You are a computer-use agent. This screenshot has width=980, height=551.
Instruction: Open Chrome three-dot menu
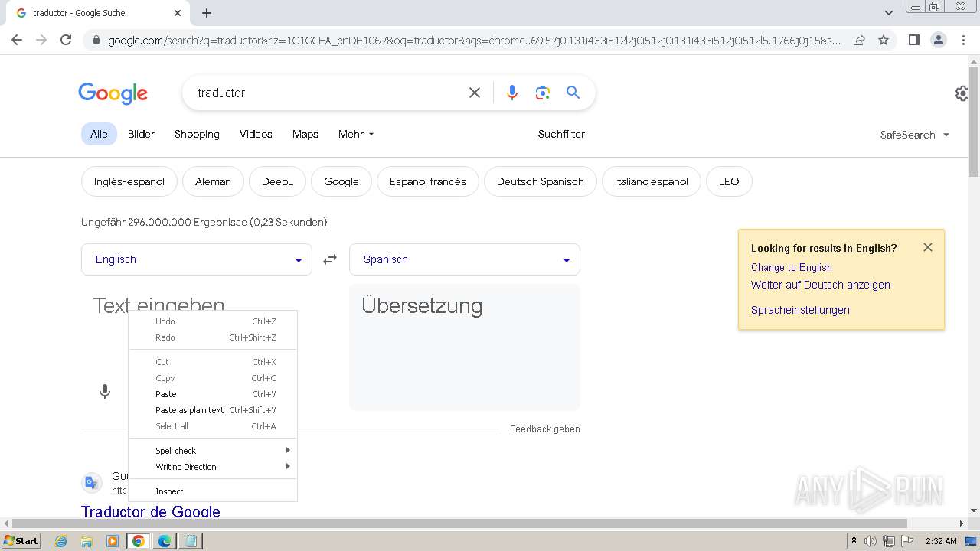coord(963,40)
